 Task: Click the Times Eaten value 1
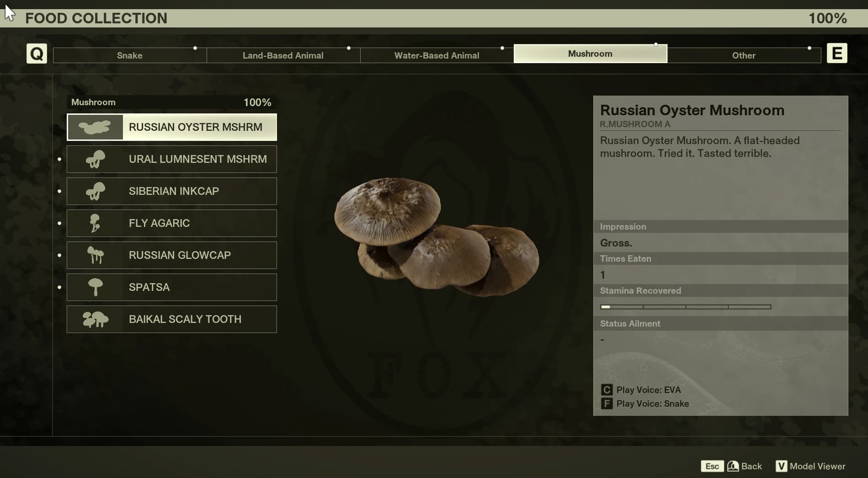(602, 275)
